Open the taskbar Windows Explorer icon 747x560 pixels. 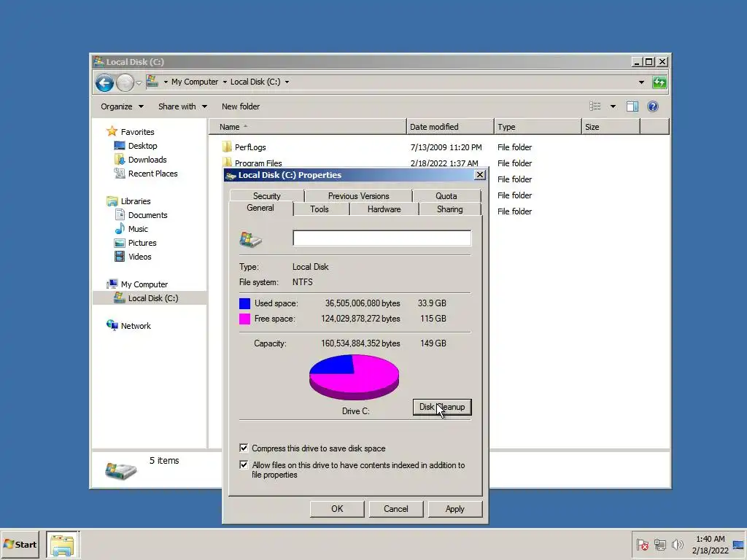pos(63,545)
